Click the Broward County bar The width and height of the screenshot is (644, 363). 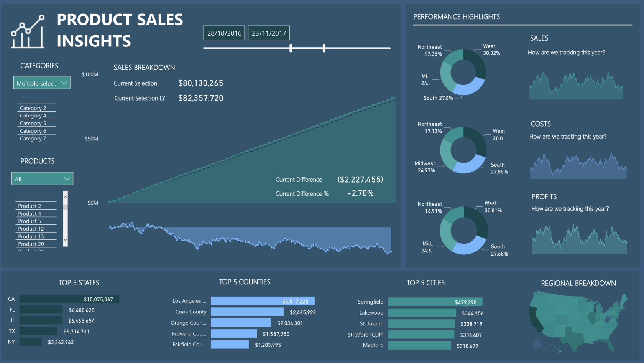pyautogui.click(x=234, y=333)
